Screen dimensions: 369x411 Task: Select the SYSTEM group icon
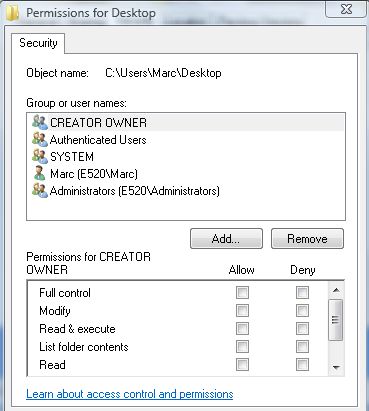tap(40, 156)
